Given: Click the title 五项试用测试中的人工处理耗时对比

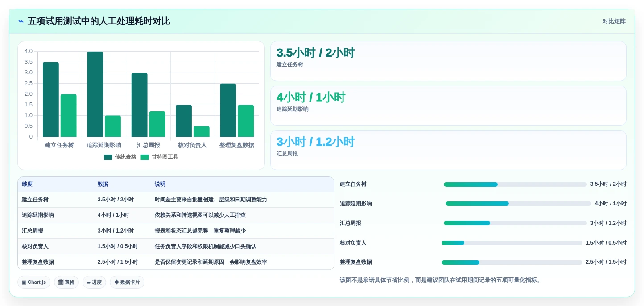Looking at the screenshot, I should 99,21.
